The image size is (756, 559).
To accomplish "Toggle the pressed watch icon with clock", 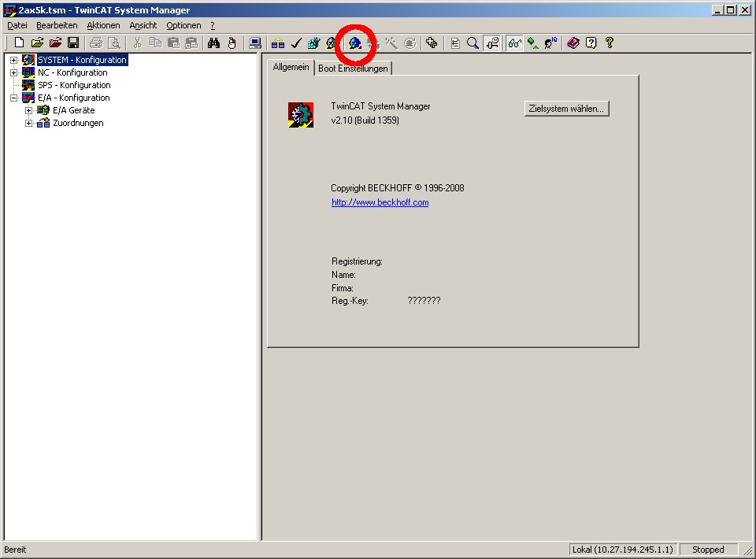I will (x=492, y=43).
